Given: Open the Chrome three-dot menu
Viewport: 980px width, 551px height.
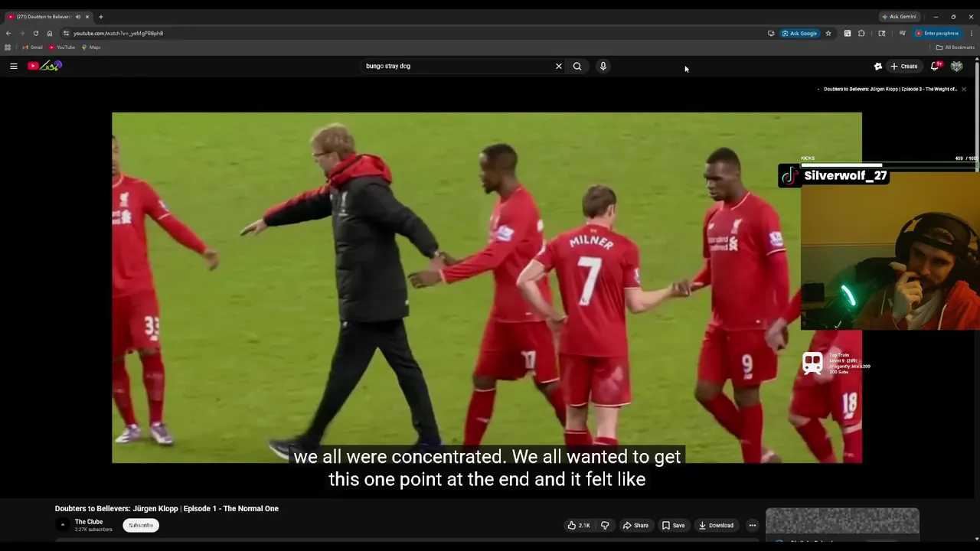Looking at the screenshot, I should point(972,33).
